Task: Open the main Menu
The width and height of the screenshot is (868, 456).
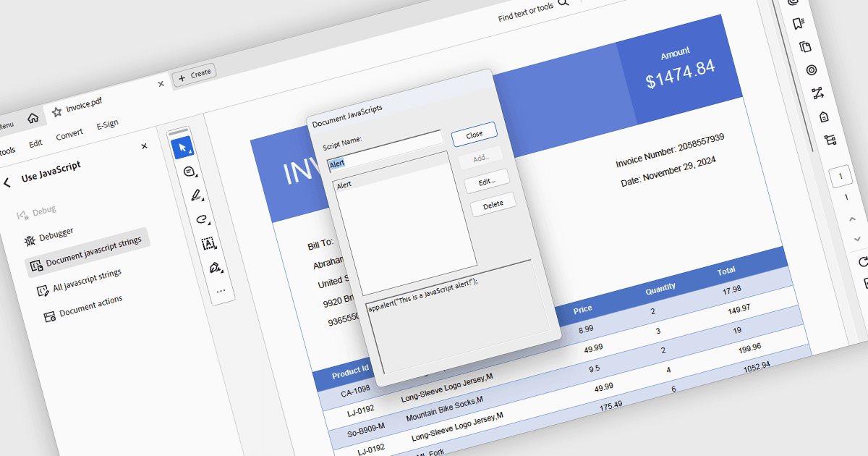Action: (x=5, y=126)
